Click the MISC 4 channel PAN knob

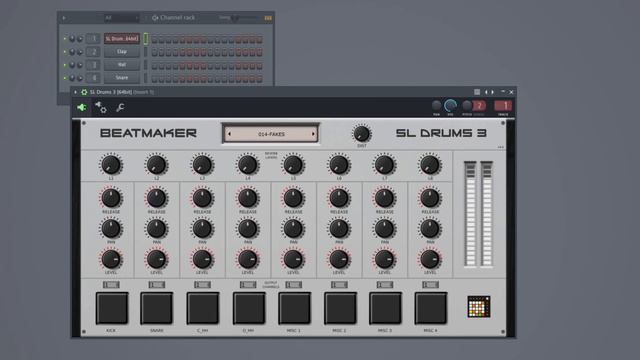point(430,229)
